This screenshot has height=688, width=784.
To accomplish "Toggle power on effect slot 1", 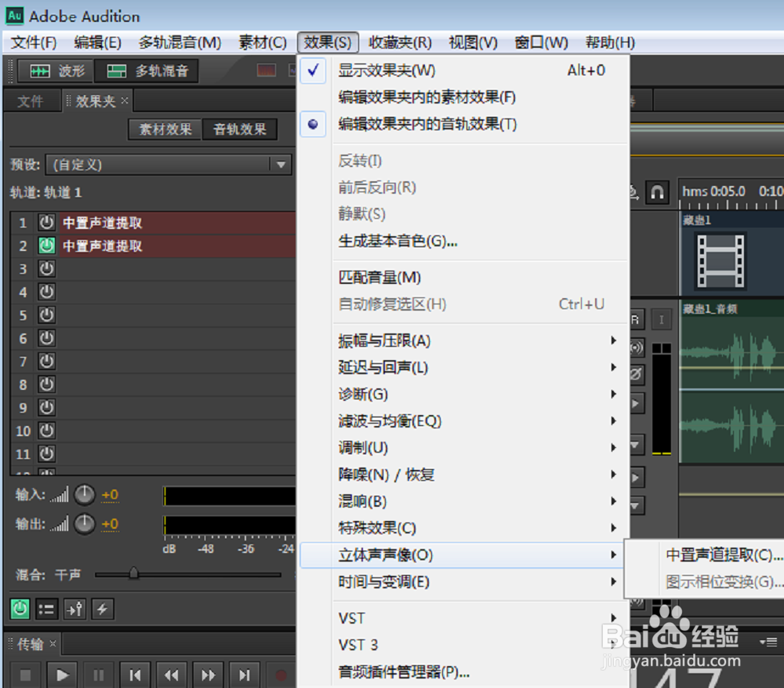I will click(46, 222).
